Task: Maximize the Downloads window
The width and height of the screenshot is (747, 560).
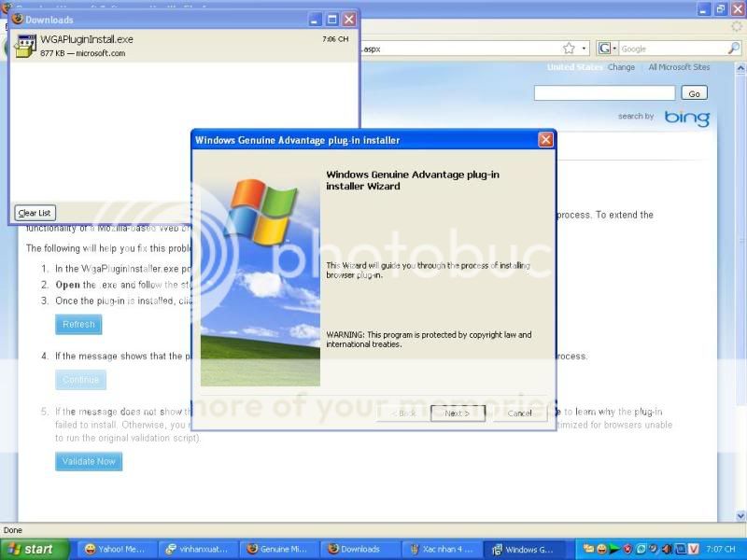Action: pyautogui.click(x=332, y=20)
